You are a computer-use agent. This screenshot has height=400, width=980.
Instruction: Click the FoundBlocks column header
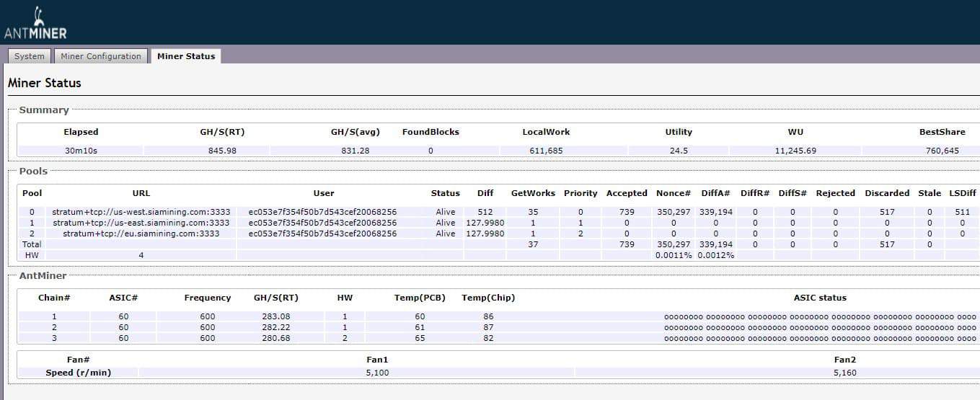coord(431,132)
